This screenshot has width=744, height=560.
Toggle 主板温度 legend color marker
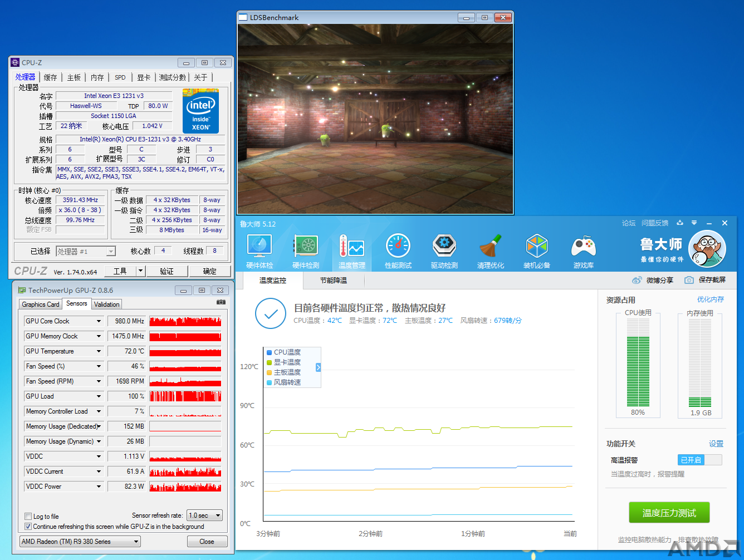click(270, 372)
